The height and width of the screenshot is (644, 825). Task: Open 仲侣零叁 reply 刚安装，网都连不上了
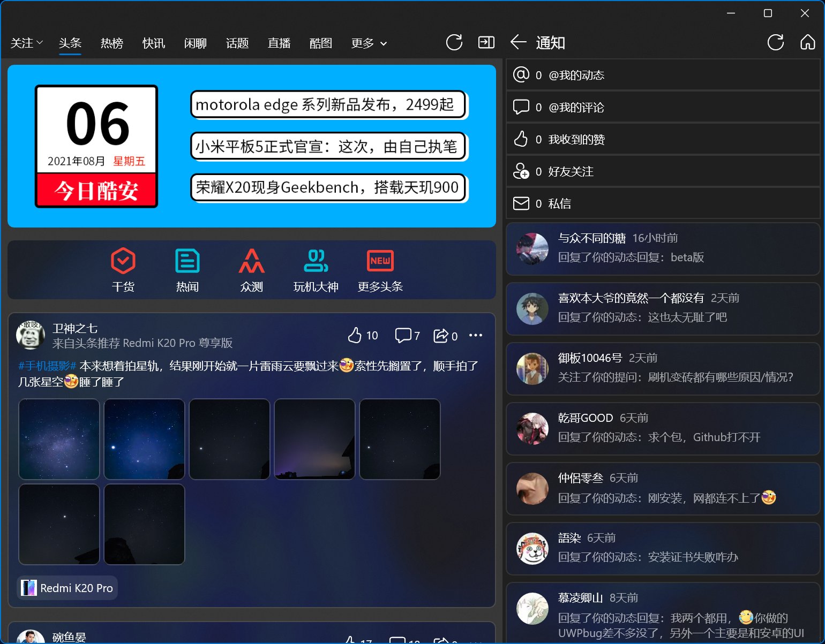tap(663, 489)
